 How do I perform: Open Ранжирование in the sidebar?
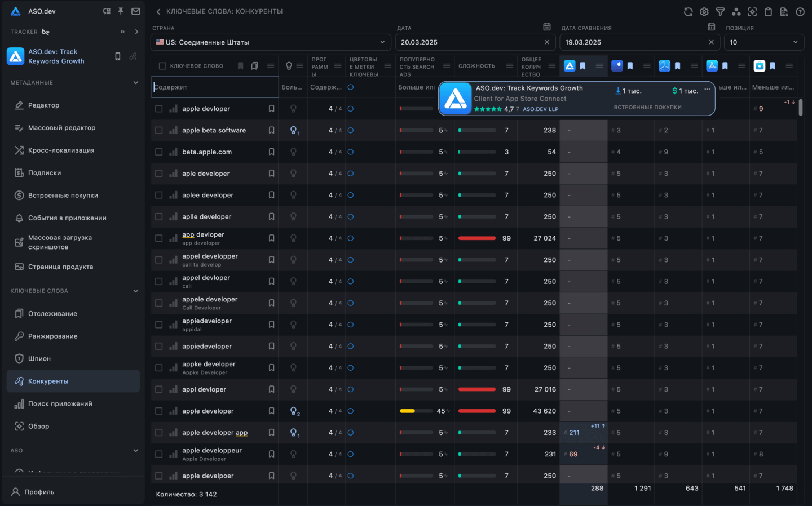[53, 336]
